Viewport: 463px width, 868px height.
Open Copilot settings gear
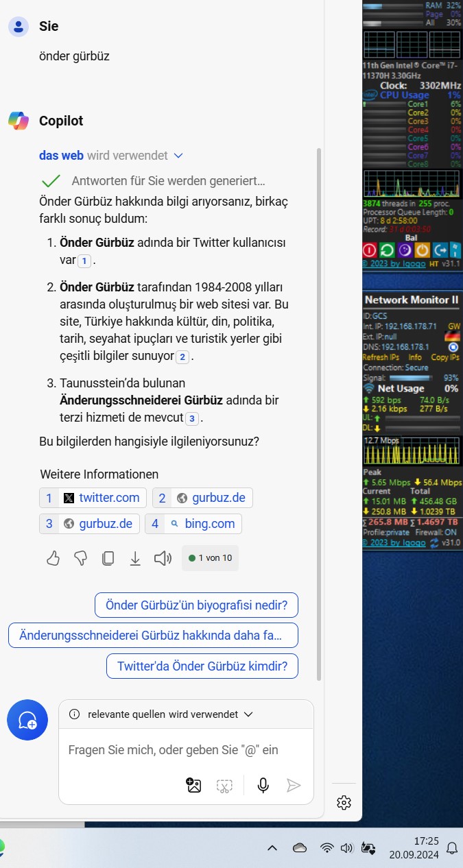point(344,802)
